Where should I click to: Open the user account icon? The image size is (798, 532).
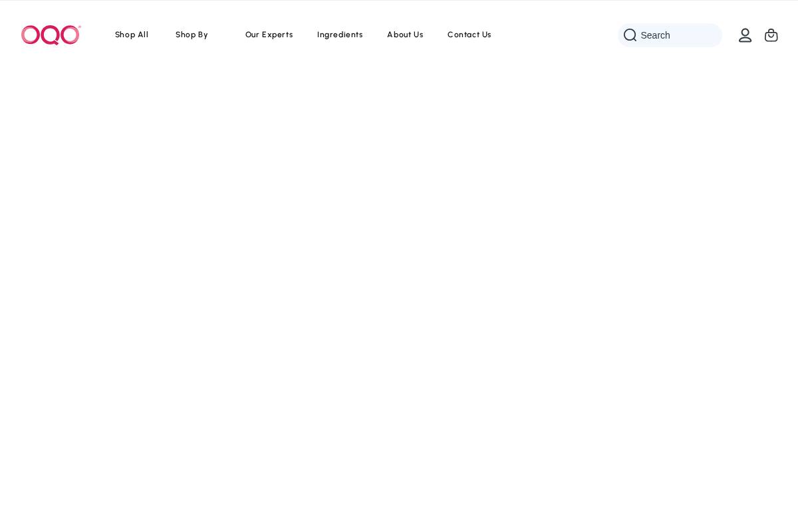tap(745, 35)
